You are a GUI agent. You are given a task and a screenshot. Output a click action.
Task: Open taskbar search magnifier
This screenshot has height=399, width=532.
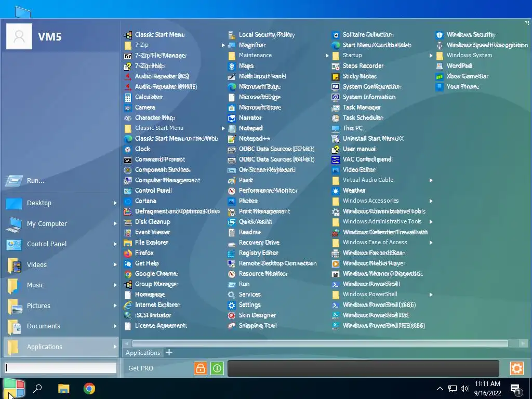point(37,388)
